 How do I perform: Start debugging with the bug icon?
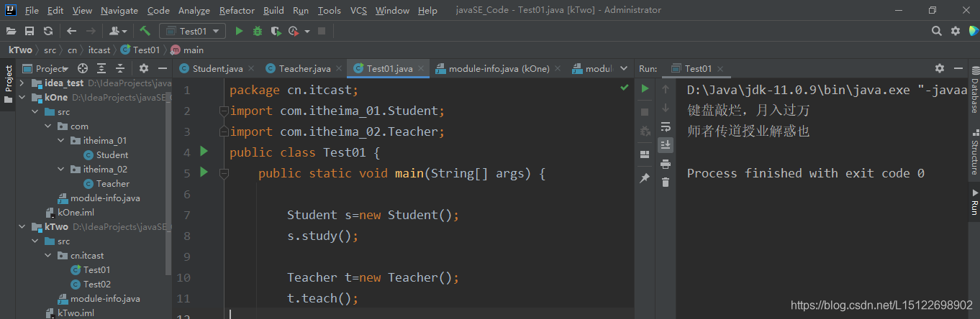click(258, 31)
